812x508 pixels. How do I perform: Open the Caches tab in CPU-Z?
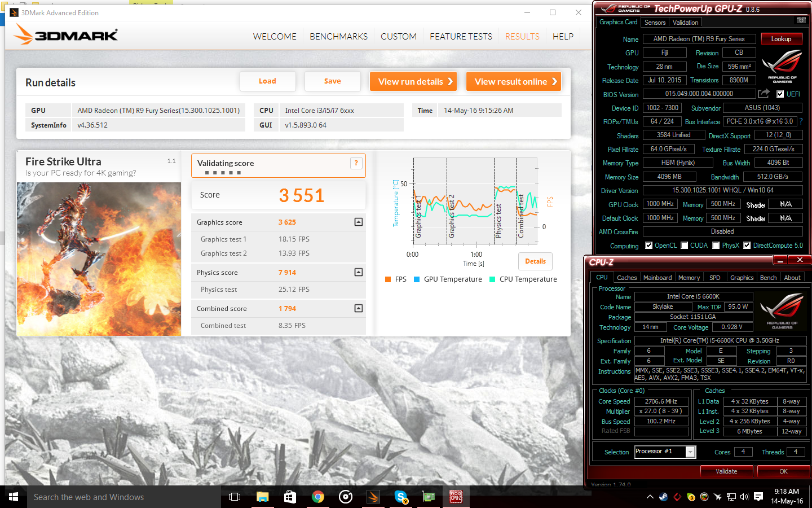tap(627, 278)
